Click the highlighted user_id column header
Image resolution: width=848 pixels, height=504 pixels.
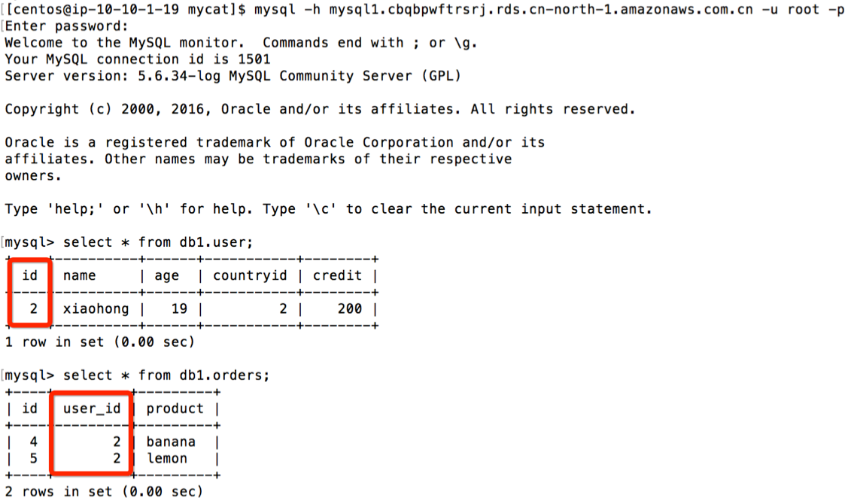click(x=91, y=408)
